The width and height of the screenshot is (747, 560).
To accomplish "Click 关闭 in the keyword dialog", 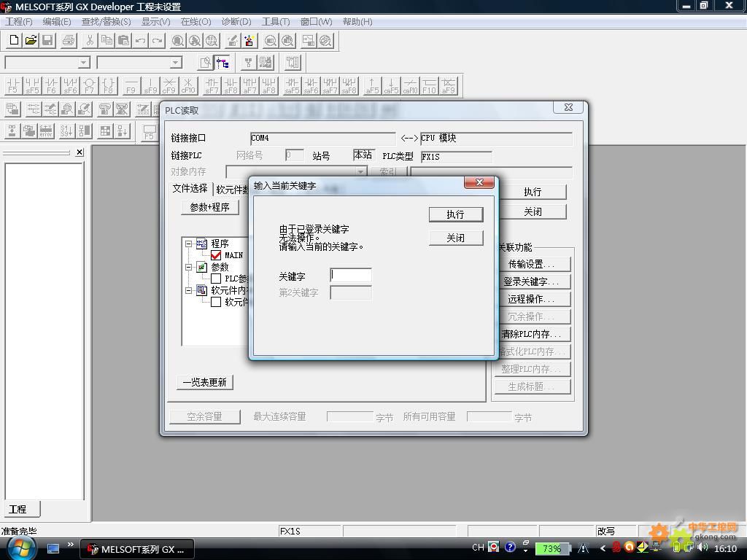I will tap(456, 238).
